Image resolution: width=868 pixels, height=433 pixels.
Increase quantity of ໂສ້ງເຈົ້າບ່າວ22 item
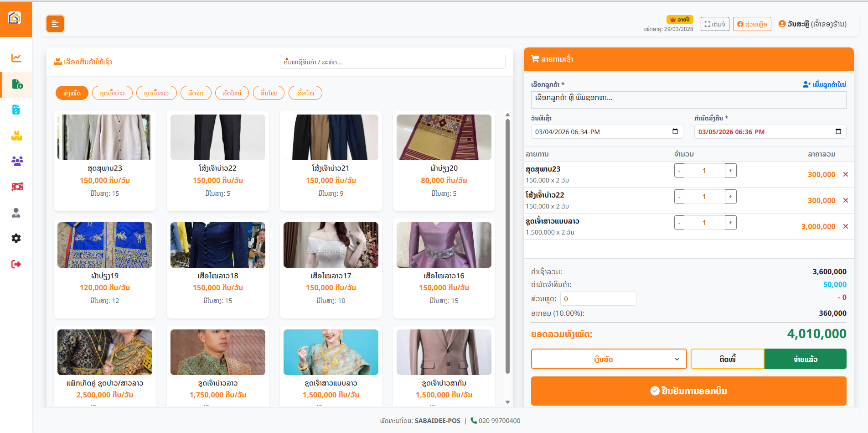tap(730, 197)
